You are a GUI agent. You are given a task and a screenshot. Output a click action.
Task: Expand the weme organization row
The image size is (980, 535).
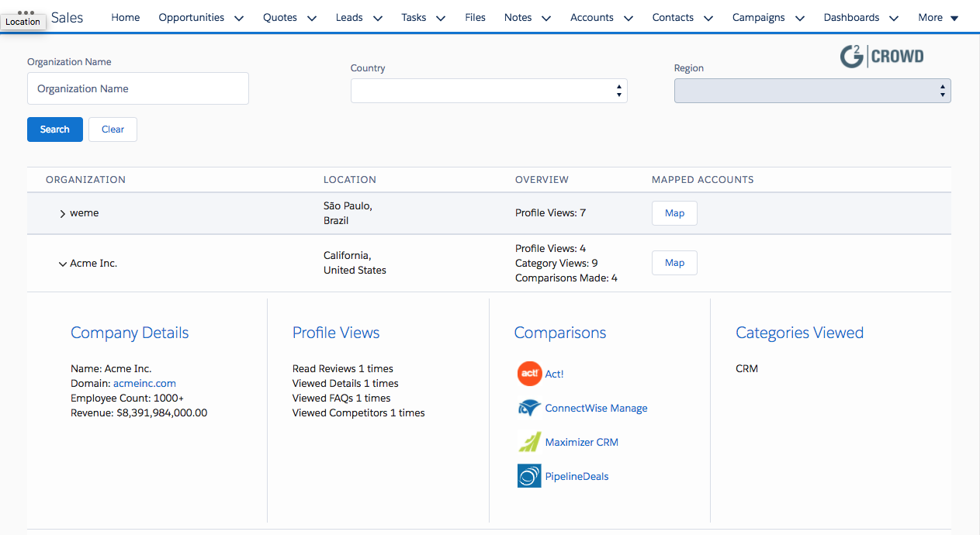click(62, 213)
